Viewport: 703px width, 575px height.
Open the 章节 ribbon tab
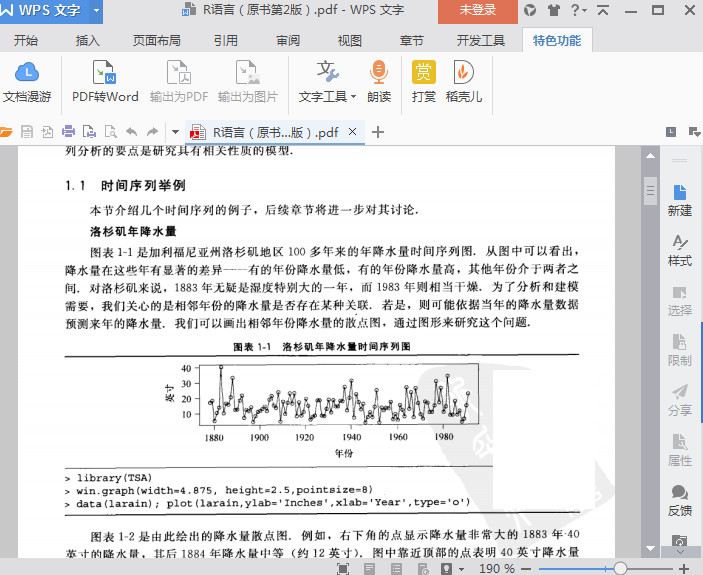(412, 40)
